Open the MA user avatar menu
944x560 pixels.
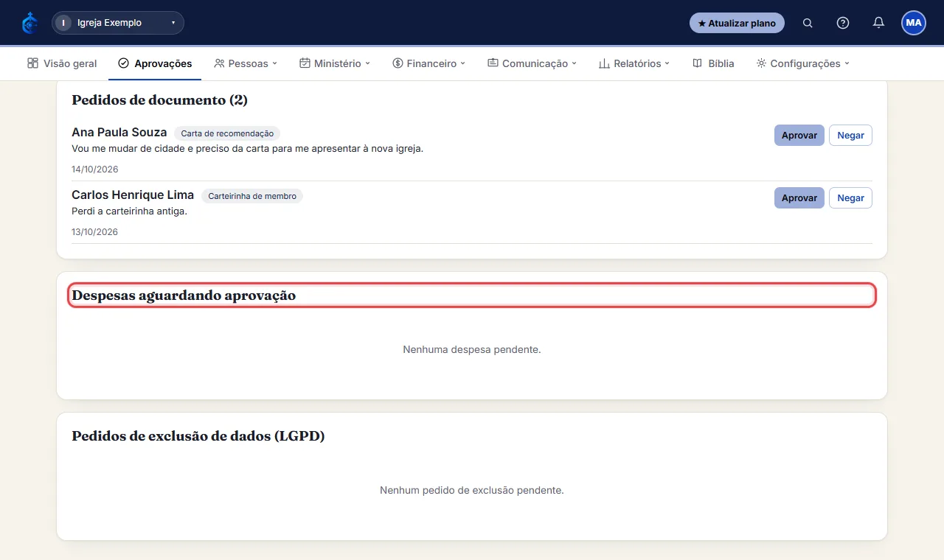914,23
